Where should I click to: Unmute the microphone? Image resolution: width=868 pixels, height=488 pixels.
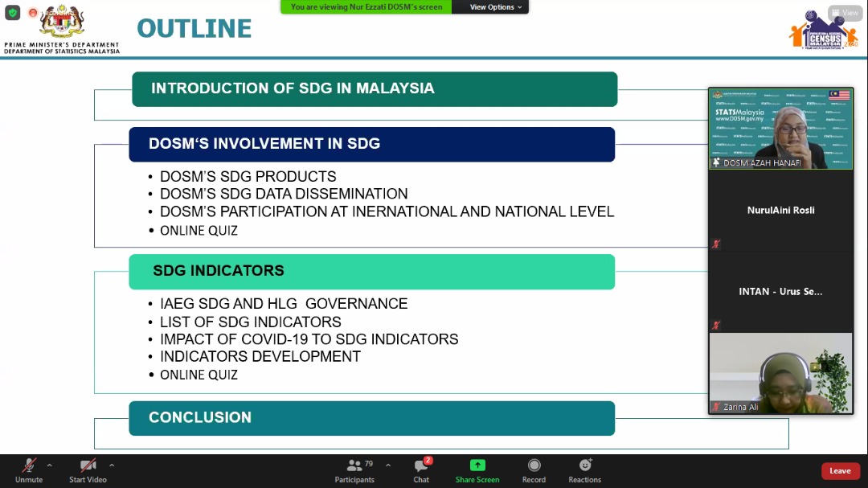point(28,471)
